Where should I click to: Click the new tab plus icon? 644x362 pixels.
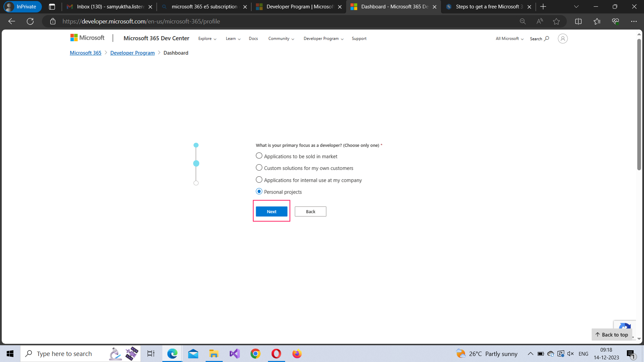pyautogui.click(x=543, y=7)
